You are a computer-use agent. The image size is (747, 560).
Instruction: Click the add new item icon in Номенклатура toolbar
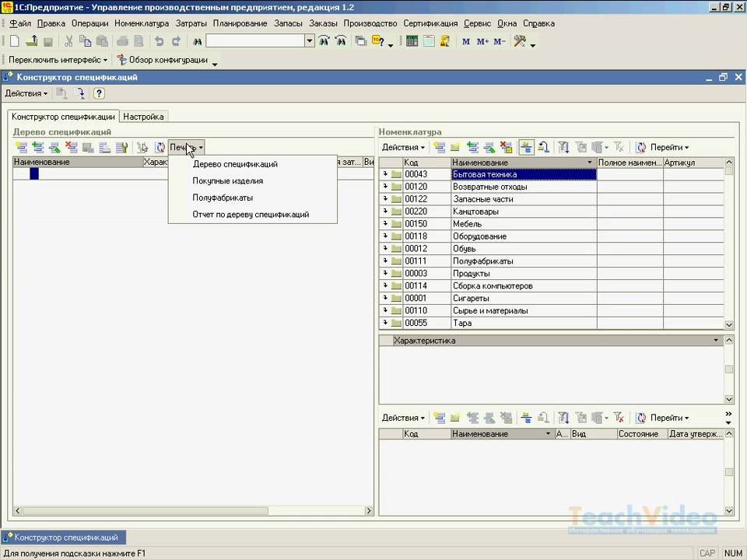point(439,148)
